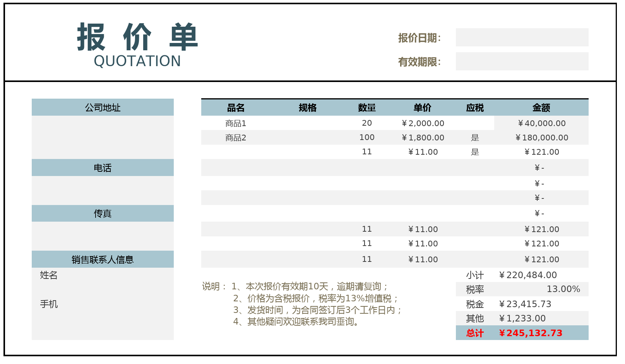Screen dimensions: 625x364
Task: Select the 应税 column header
Action: click(475, 108)
